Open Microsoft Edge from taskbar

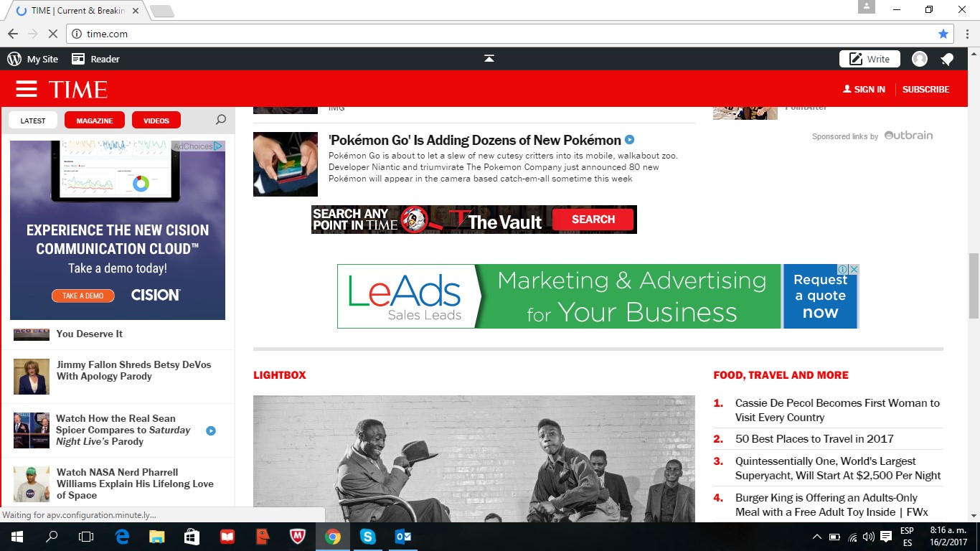coord(122,537)
